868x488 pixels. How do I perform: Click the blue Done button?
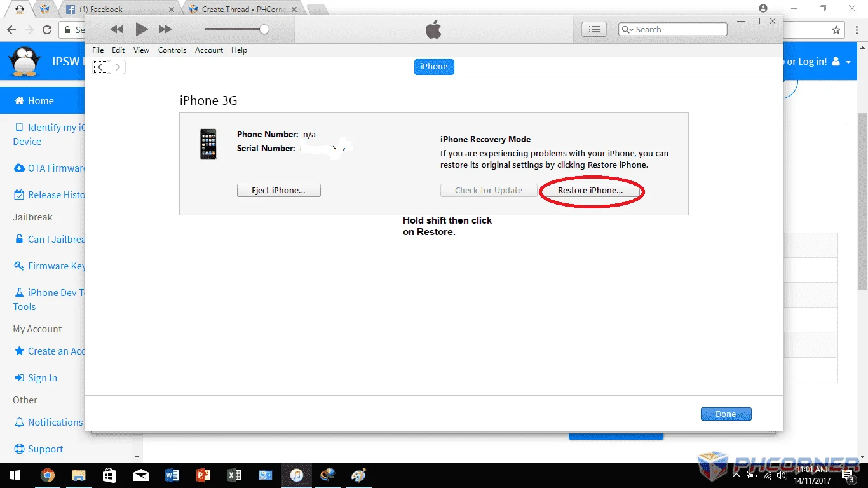[x=726, y=414]
